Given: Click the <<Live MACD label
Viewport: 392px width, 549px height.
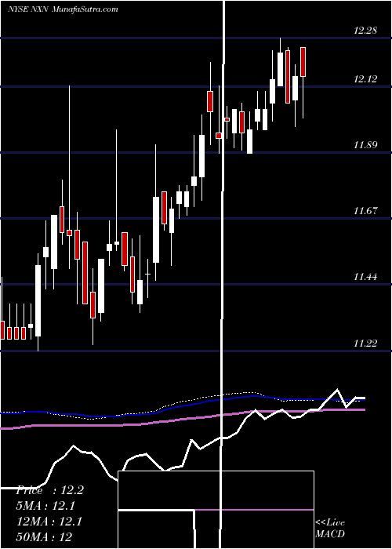Looking at the screenshot, I should point(330,529).
